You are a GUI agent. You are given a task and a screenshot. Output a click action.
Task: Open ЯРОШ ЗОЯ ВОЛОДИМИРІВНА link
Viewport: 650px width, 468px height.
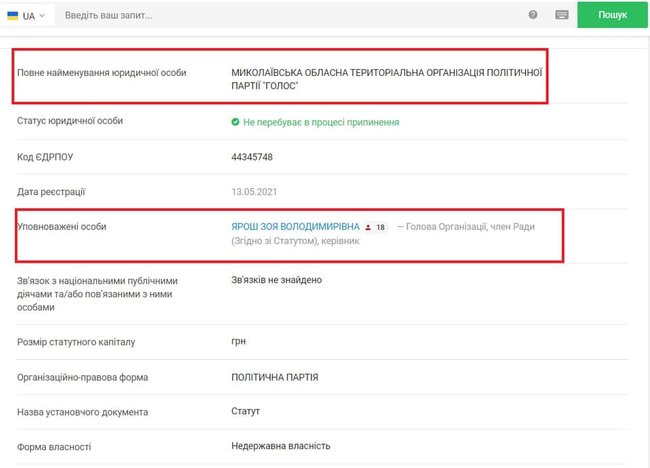coord(295,227)
